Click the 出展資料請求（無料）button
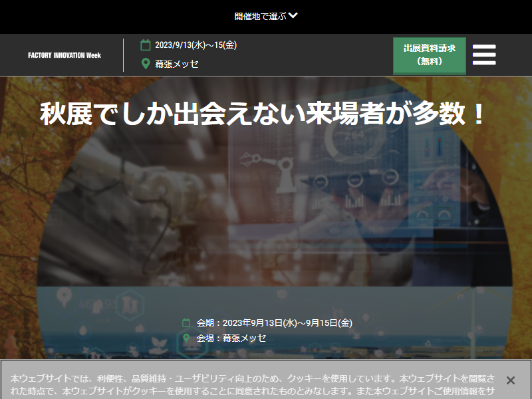The image size is (532, 399). [429, 55]
